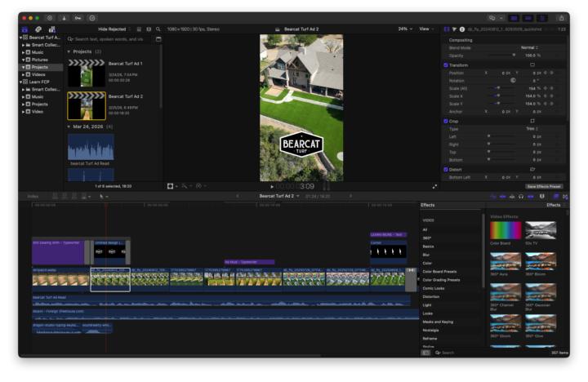The height and width of the screenshot is (382, 588).
Task: Open the Crop Type Trim dropdown
Action: (532, 129)
